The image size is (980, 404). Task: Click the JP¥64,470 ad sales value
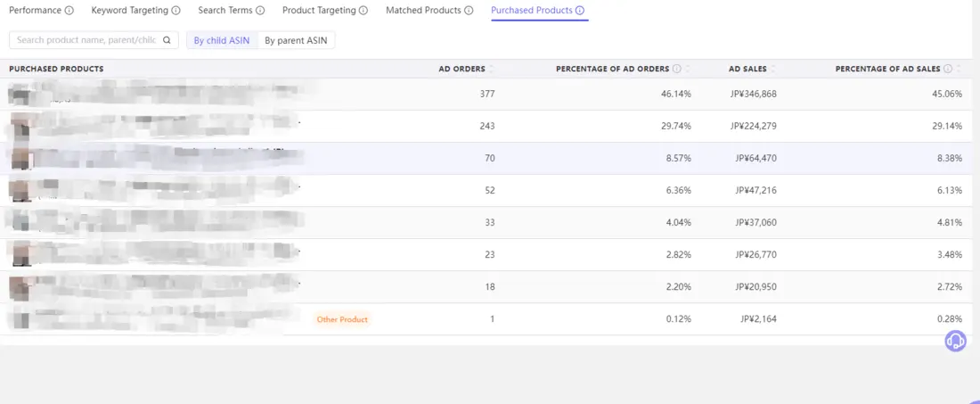click(x=755, y=159)
